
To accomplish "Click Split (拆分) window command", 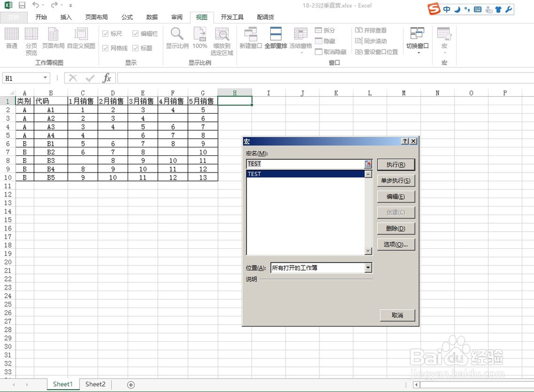I will (325, 30).
